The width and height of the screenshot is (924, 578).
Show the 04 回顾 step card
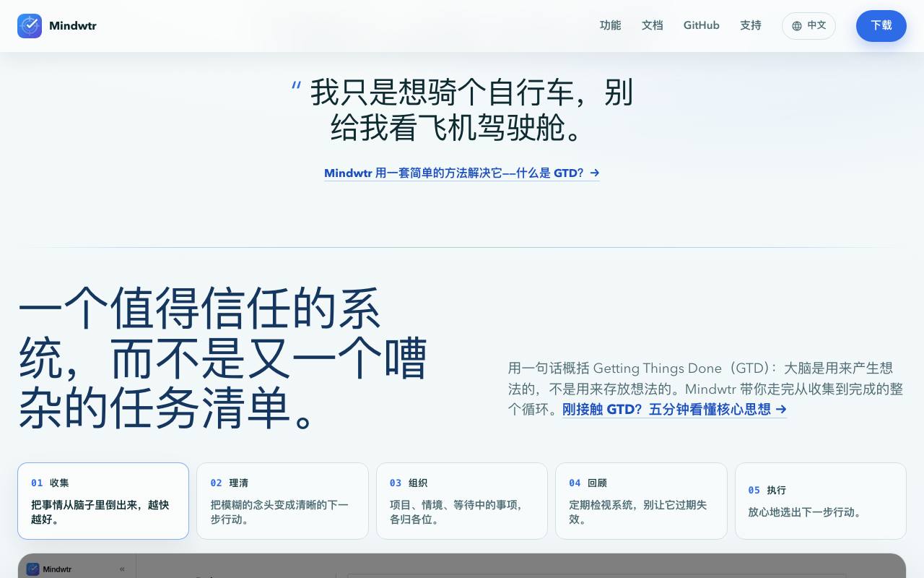(641, 501)
